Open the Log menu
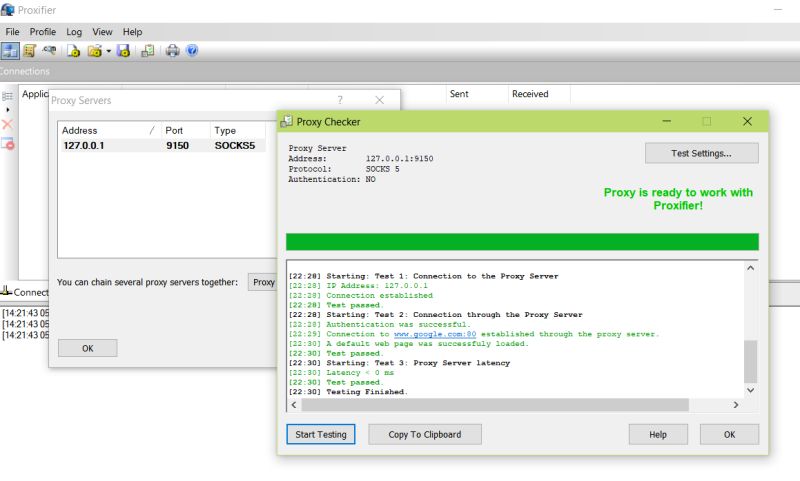The width and height of the screenshot is (800, 481). click(x=74, y=32)
